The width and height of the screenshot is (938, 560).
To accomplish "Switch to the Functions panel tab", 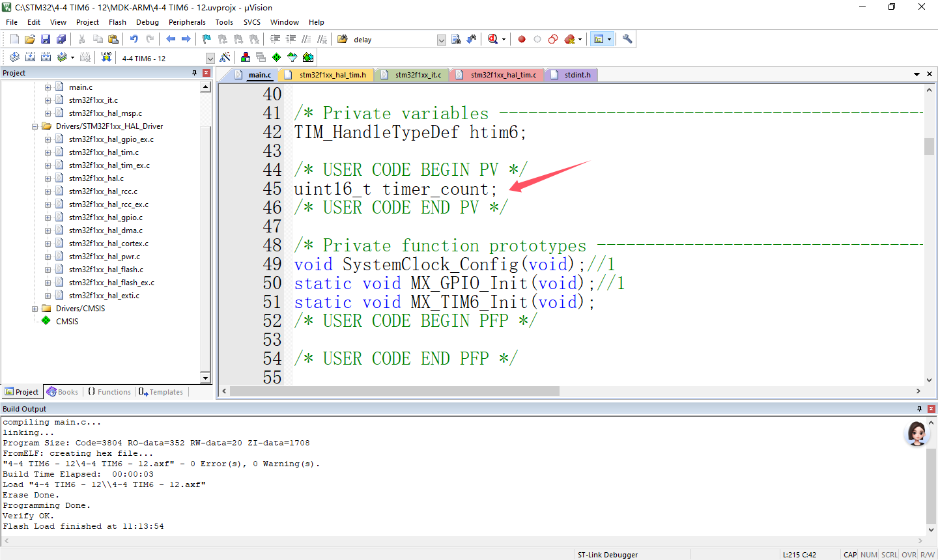I will coord(109,392).
